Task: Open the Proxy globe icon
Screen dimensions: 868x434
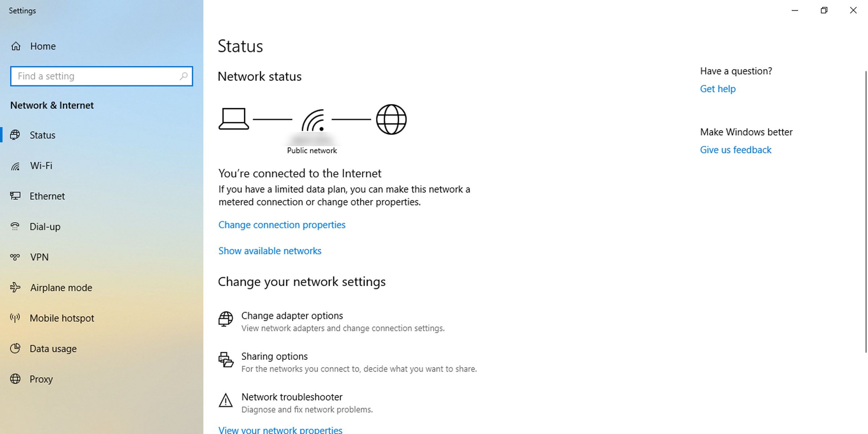Action: (15, 379)
